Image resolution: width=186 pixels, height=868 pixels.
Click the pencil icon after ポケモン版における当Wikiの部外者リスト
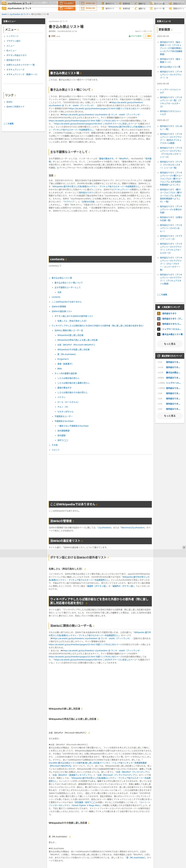108,558
